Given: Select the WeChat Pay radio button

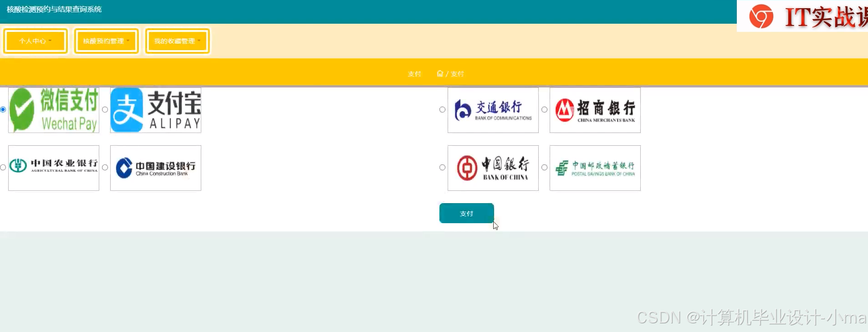Looking at the screenshot, I should click(x=3, y=109).
